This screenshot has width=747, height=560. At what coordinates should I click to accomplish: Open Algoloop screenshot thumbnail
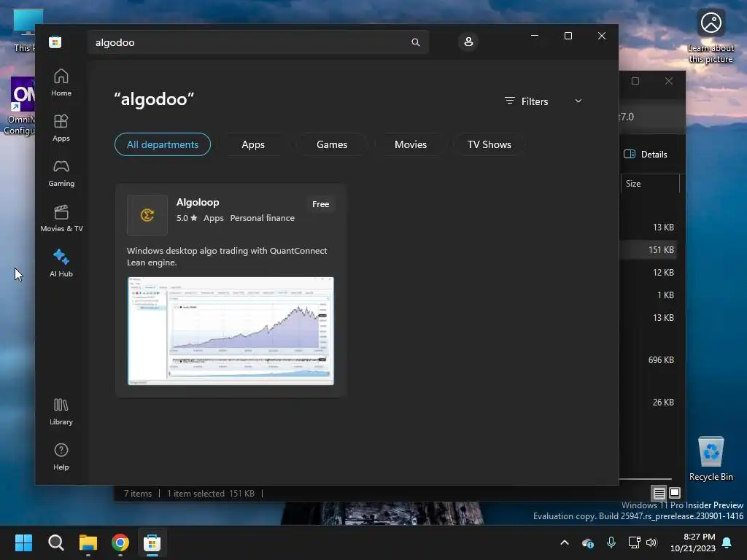pos(231,331)
